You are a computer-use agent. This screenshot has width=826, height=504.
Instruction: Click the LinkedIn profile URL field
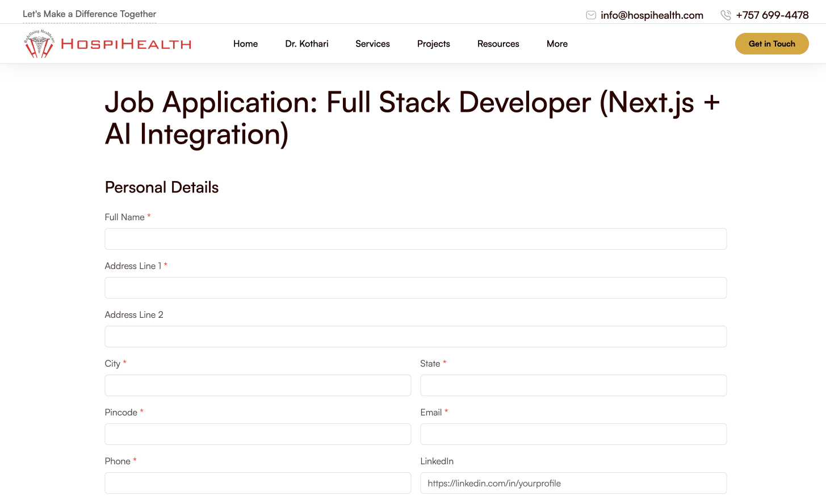pos(573,483)
